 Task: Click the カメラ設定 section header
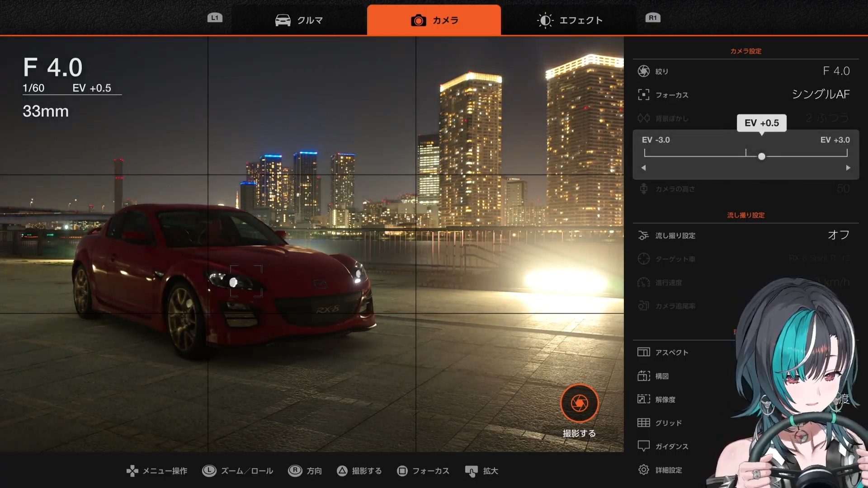point(745,51)
